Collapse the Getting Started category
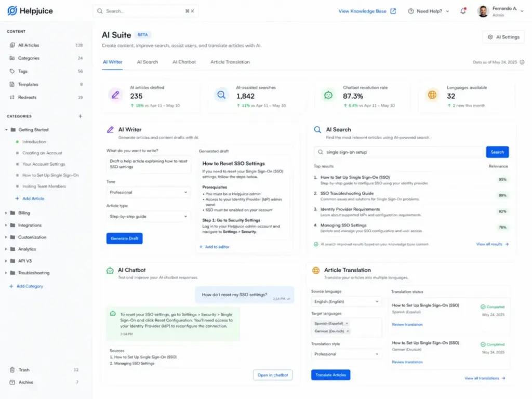 click(6, 129)
